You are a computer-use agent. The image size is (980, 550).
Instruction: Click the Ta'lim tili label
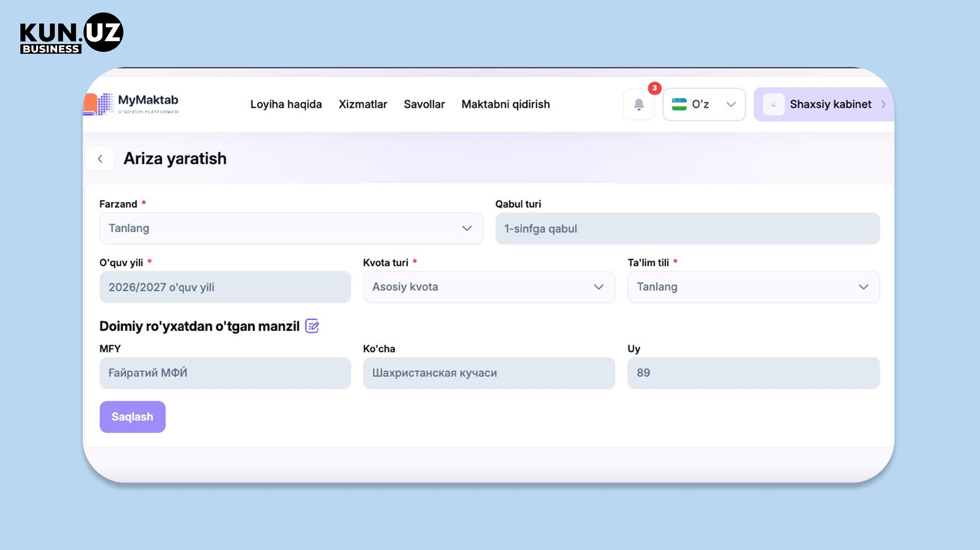648,262
